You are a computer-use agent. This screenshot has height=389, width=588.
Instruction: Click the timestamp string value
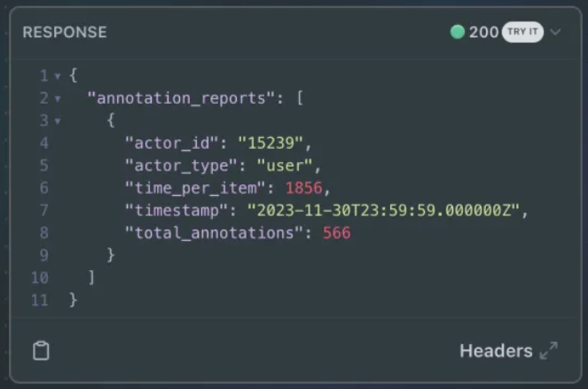[383, 211]
